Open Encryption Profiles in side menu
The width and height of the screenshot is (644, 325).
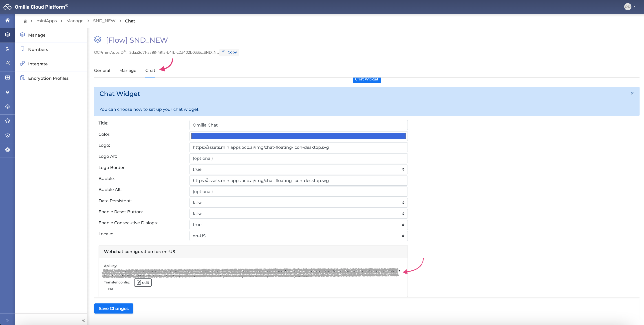point(48,78)
